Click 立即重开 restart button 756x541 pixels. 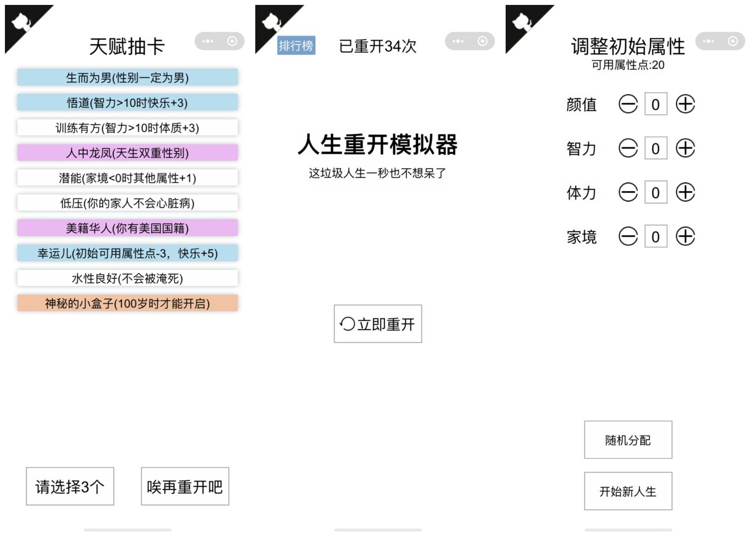click(378, 324)
